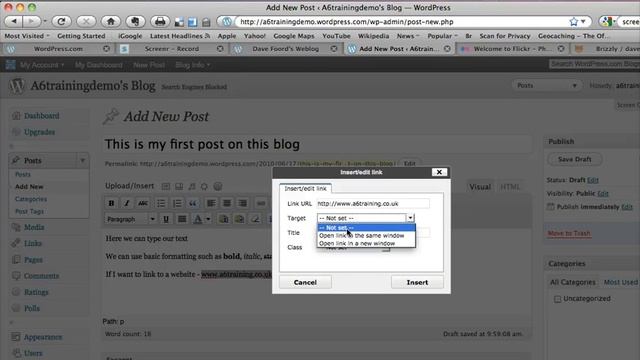Click the Remove formatting eraser icon
Image resolution: width=640 pixels, height=360 pixels.
point(255,219)
